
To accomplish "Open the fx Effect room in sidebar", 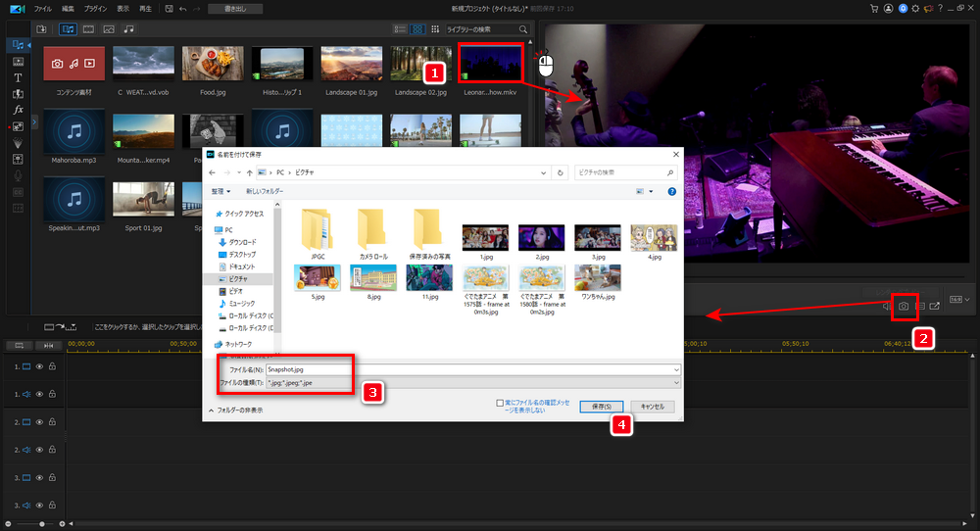I will pos(18,111).
